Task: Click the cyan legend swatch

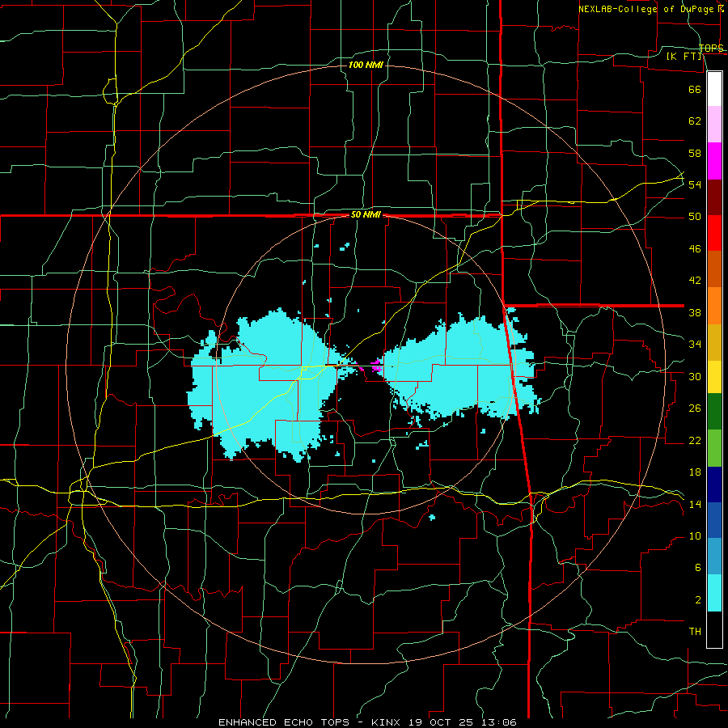Action: coord(714,593)
